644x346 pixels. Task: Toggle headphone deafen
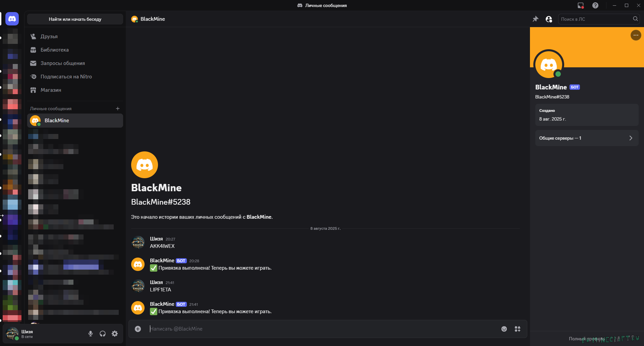click(x=103, y=334)
